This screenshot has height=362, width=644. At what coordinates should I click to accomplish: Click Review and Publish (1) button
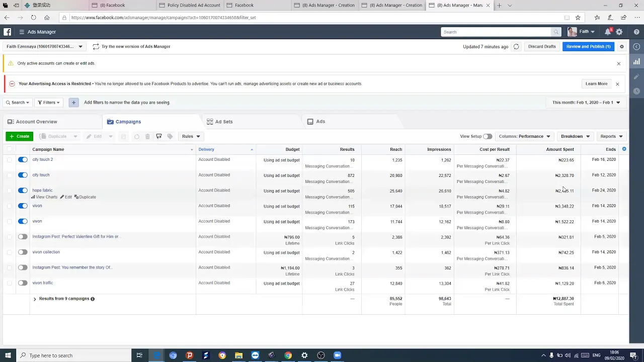(x=588, y=47)
